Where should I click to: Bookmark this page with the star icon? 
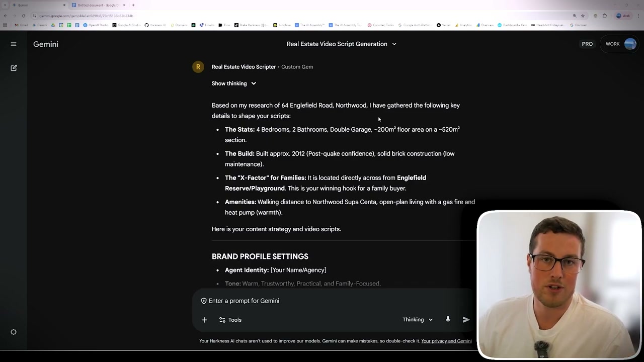point(583,16)
